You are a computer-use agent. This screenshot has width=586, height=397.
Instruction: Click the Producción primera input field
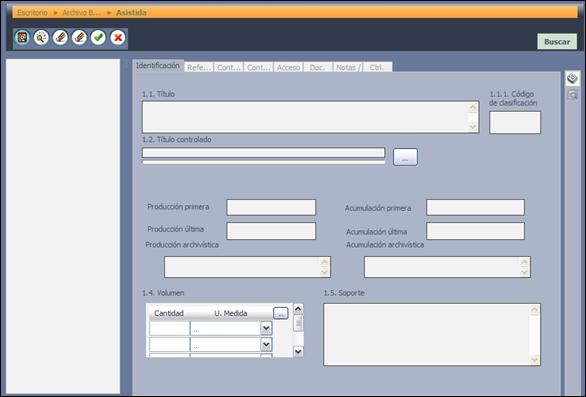pos(271,207)
